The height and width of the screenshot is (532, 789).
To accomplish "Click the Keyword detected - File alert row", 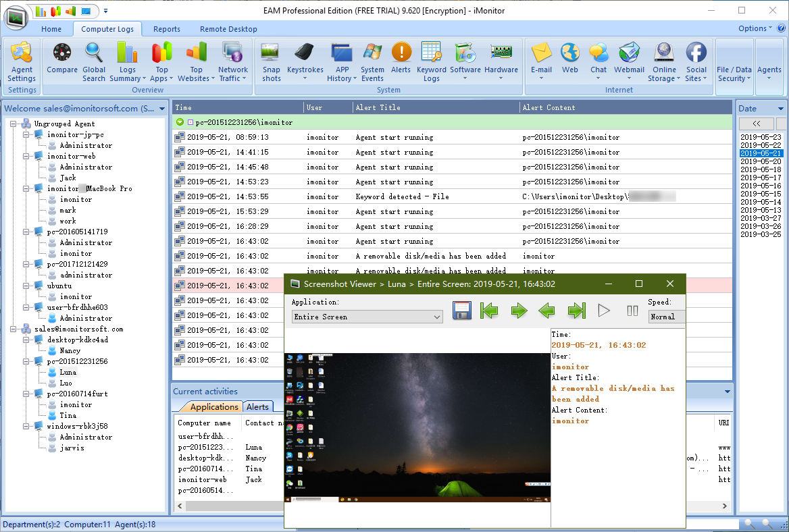I will 452,196.
